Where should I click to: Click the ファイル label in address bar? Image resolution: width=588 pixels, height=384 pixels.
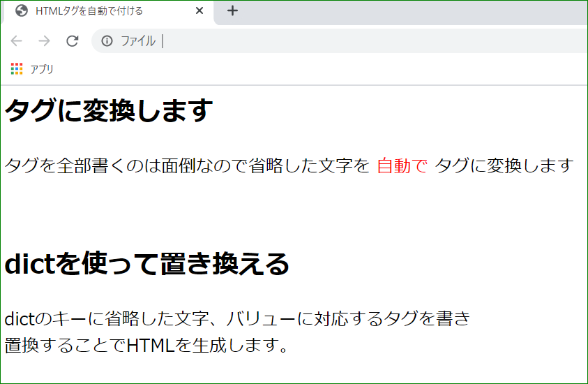click(x=138, y=41)
